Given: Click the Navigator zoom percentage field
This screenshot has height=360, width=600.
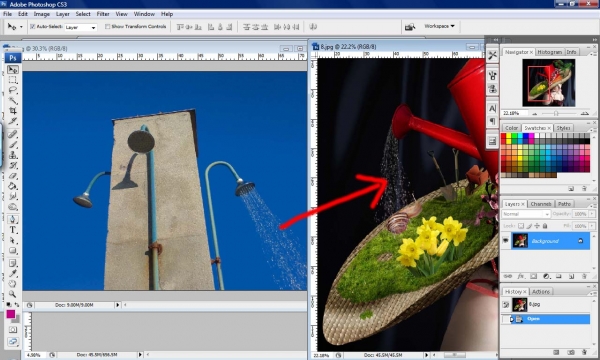Looking at the screenshot, I should (x=514, y=113).
